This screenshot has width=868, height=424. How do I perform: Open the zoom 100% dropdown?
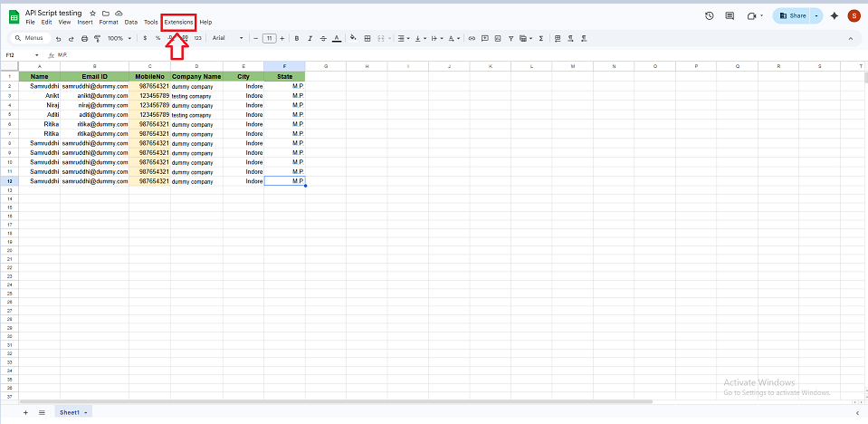119,38
